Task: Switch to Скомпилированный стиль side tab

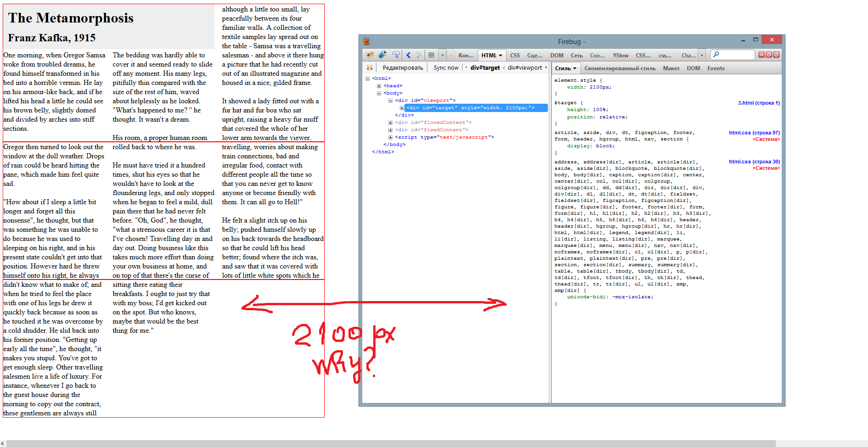Action: tap(619, 68)
